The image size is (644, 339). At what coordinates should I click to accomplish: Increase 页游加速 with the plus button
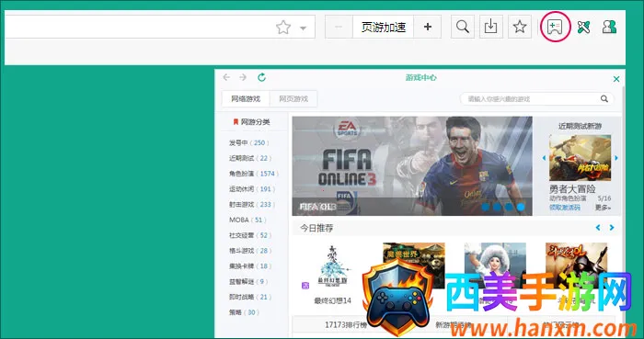click(x=428, y=27)
